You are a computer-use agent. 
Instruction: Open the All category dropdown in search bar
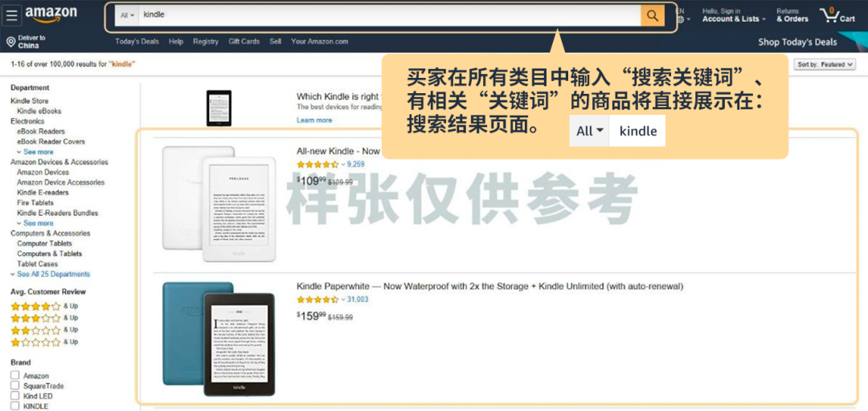(x=127, y=15)
